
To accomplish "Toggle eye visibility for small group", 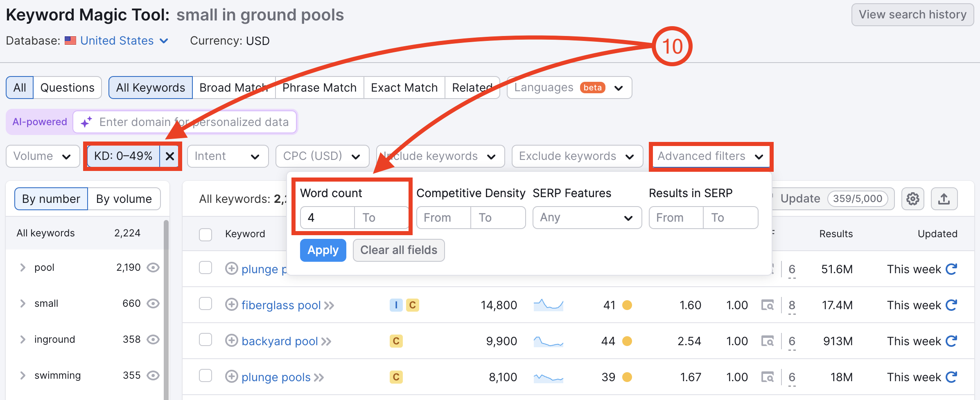I will click(x=153, y=303).
